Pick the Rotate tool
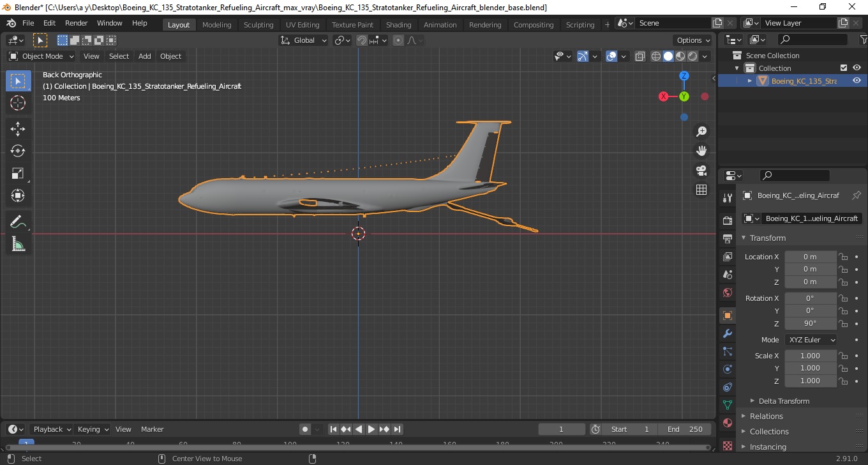The width and height of the screenshot is (868, 465). click(x=18, y=151)
